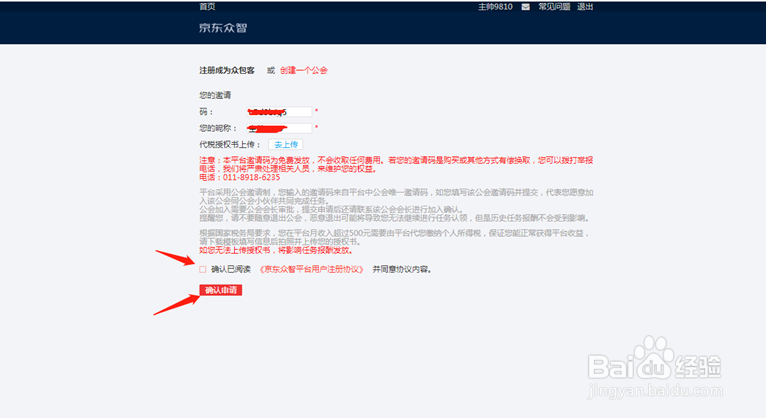Click the phone number 011-8918-6235
This screenshot has width=766, height=418.
tap(252, 177)
